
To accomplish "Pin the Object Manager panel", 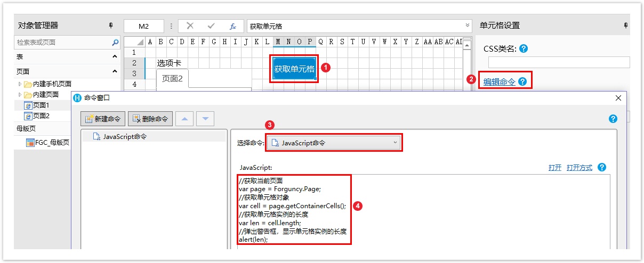I will pos(111,26).
